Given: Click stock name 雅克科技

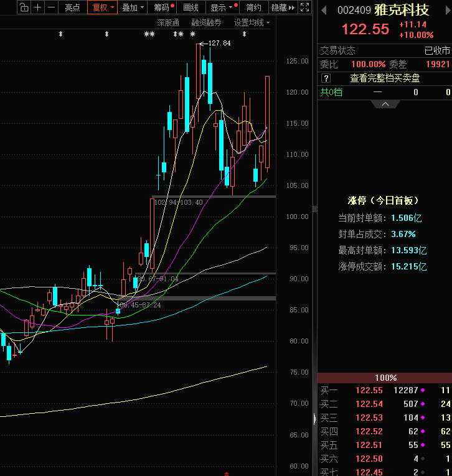Looking at the screenshot, I should (402, 11).
